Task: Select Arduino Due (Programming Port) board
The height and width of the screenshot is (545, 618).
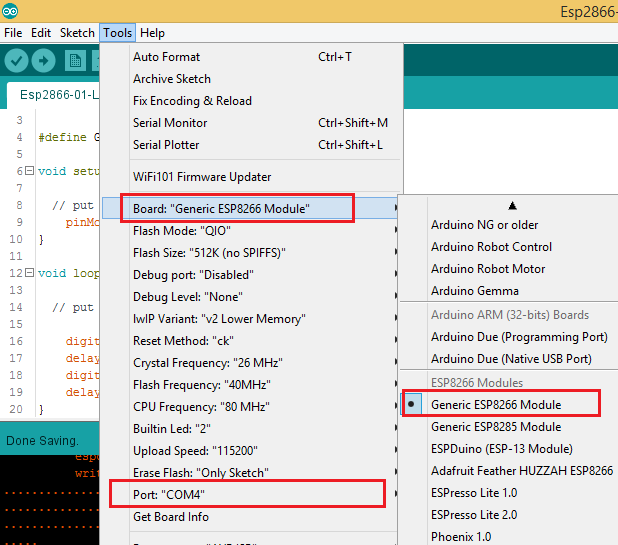Action: pos(509,337)
